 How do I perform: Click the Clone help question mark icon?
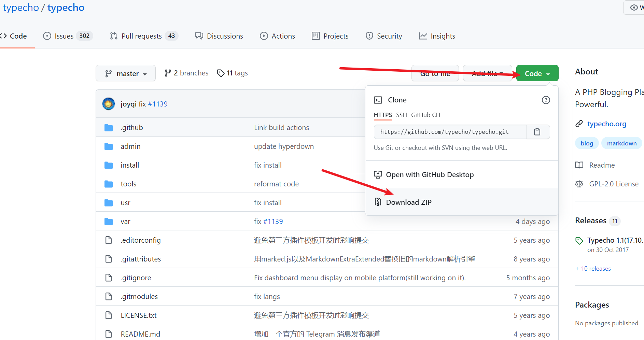coord(546,100)
